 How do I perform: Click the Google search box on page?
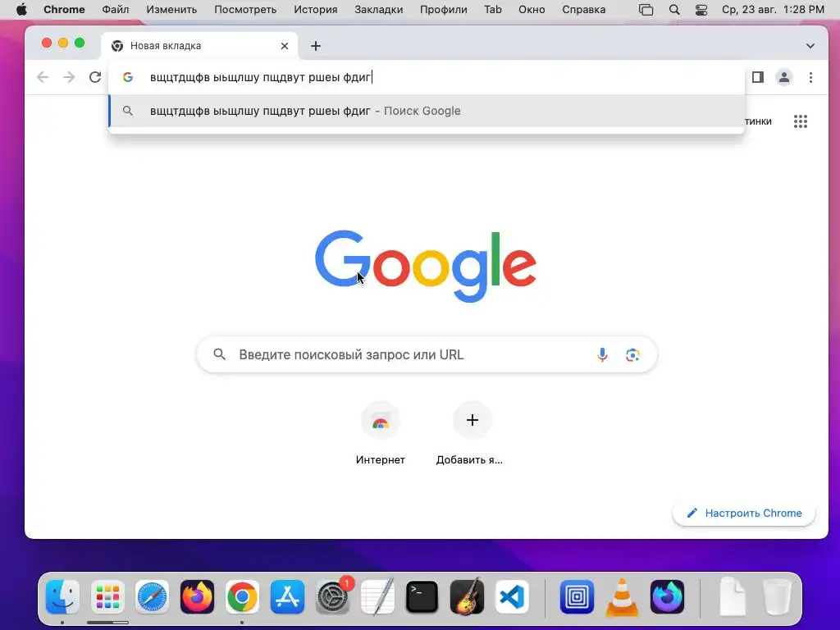(x=427, y=354)
